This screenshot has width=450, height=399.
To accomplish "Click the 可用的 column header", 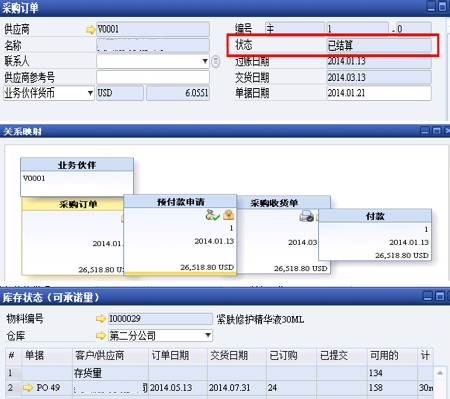I will 393,356.
